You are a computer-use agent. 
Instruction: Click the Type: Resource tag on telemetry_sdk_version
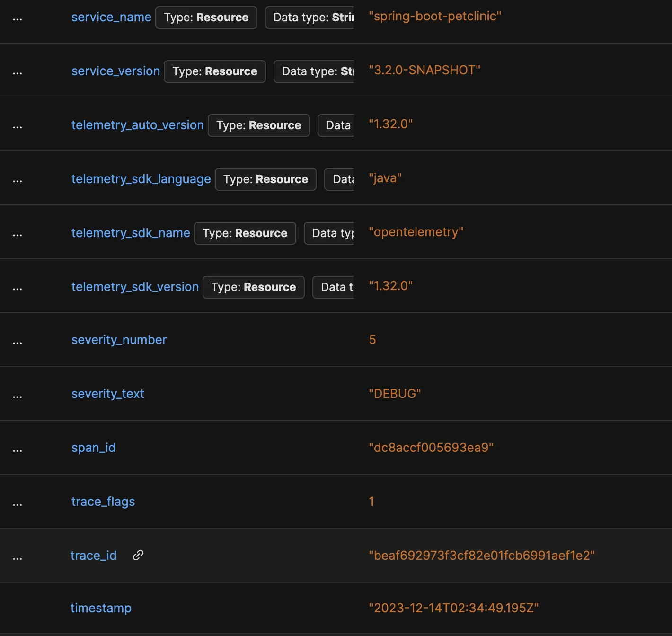tap(253, 287)
